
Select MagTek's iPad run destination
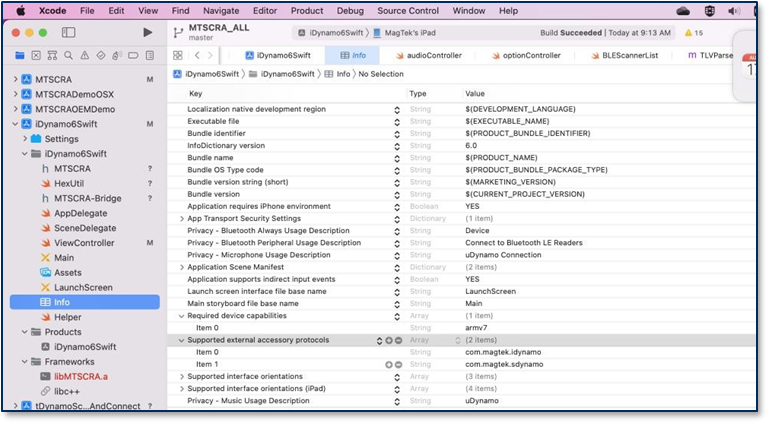pyautogui.click(x=405, y=33)
